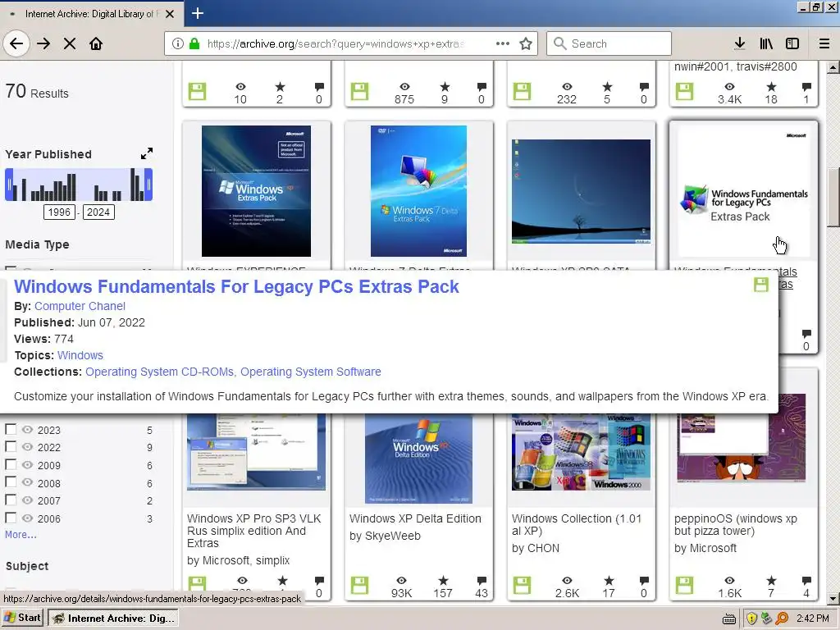
Task: Select Internet Archive taskbar button
Action: pos(113,619)
